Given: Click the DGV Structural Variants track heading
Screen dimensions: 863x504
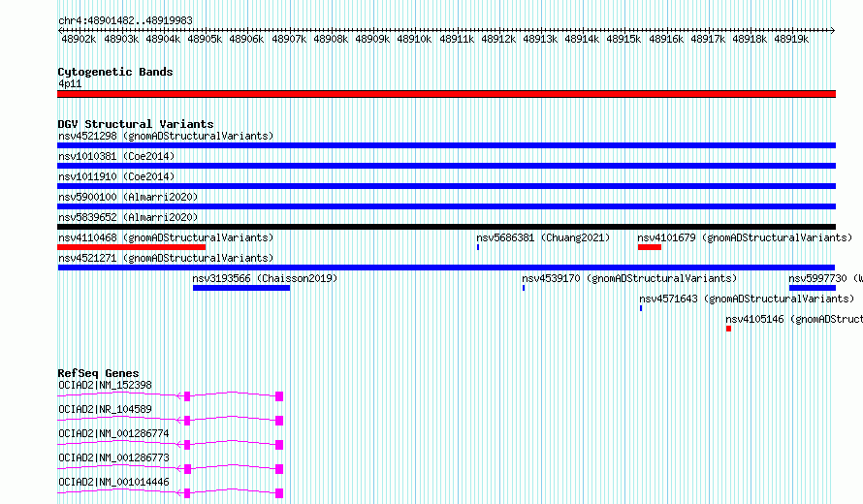Looking at the screenshot, I should [136, 124].
